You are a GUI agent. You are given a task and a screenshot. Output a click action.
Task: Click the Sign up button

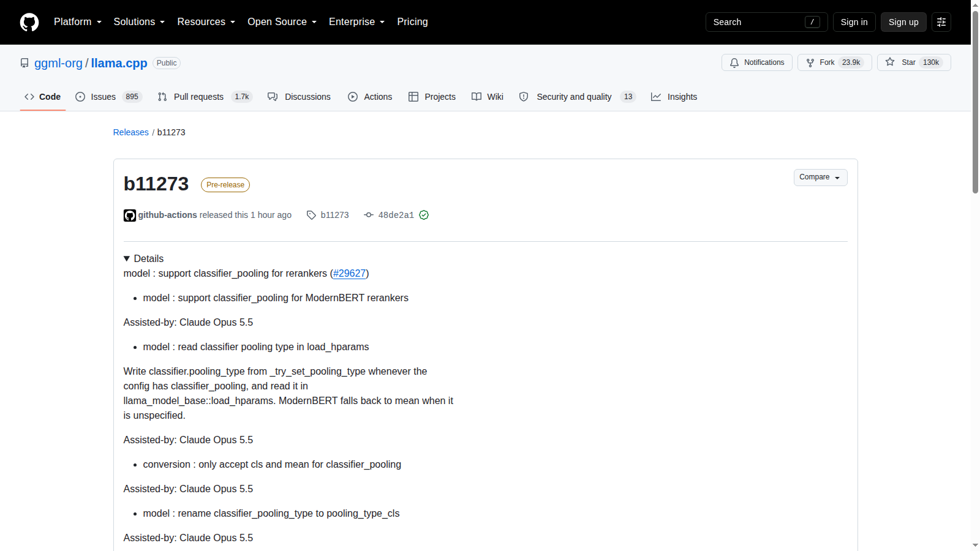[903, 22]
